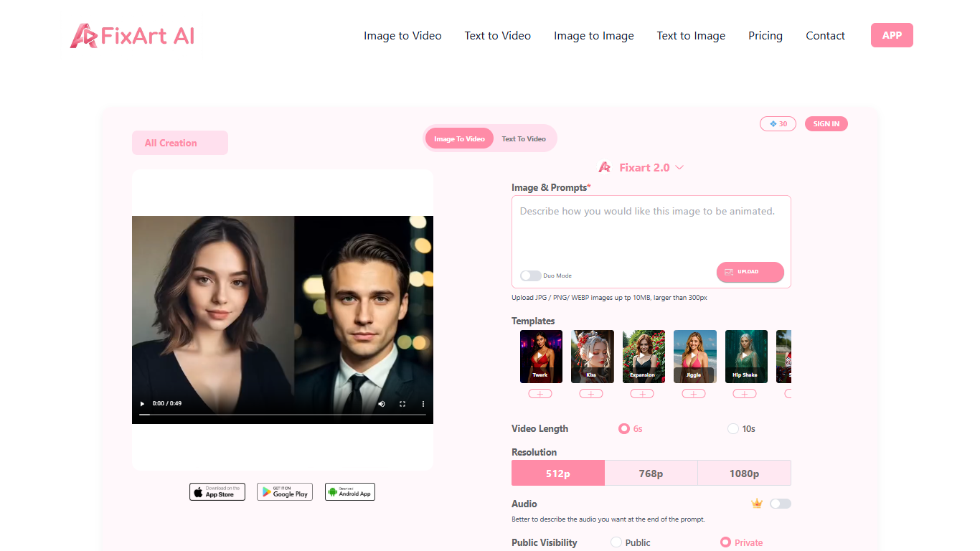The image size is (980, 551).
Task: Click the video progress bar
Action: 283,415
